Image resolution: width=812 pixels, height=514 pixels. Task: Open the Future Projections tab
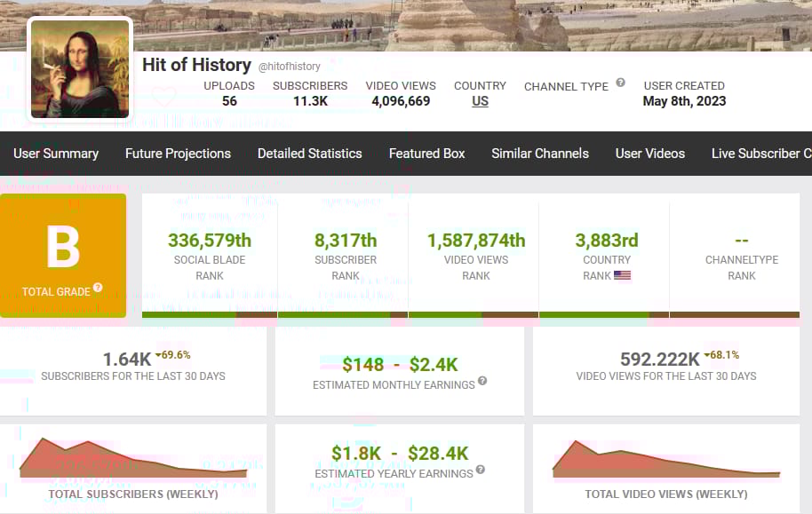point(178,154)
